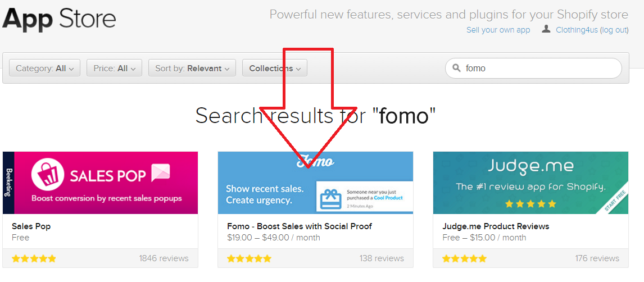Viewport: 644px width, 282px height.
Task: Open the Sales Pop banner thumbnail
Action: tap(101, 183)
